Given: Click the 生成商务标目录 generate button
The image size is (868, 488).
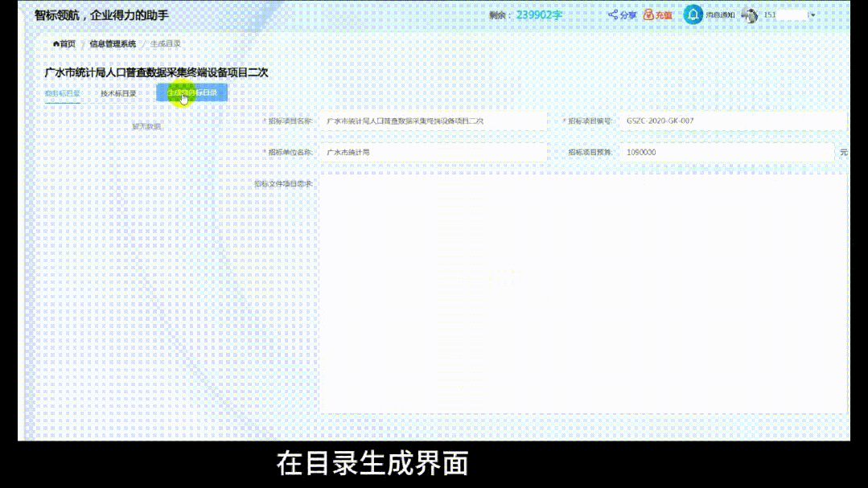Looking at the screenshot, I should pyautogui.click(x=191, y=92).
